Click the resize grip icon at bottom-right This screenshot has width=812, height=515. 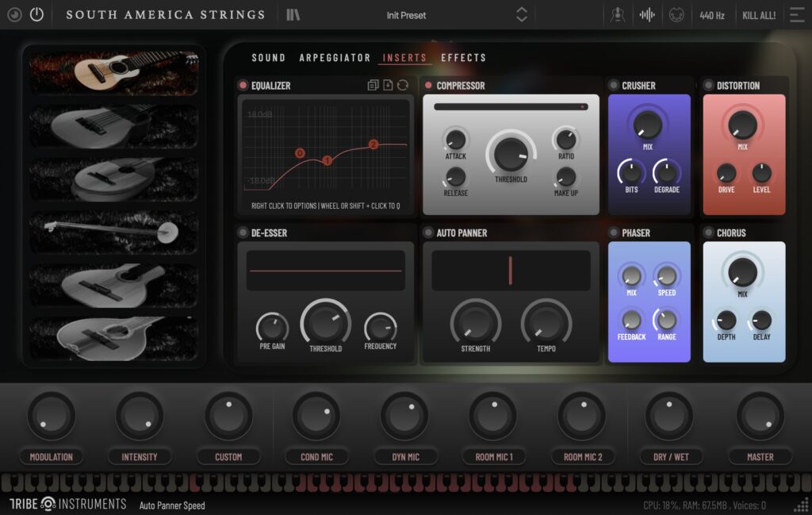pyautogui.click(x=802, y=505)
